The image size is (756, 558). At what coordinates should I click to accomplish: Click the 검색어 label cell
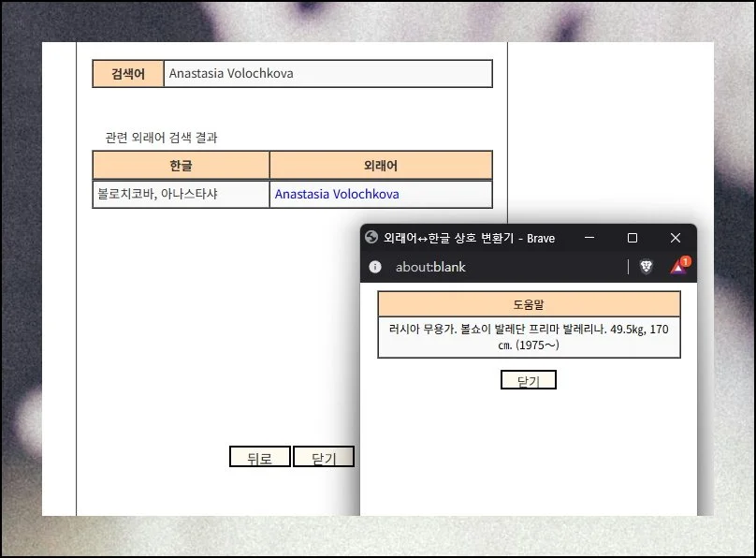(x=127, y=72)
